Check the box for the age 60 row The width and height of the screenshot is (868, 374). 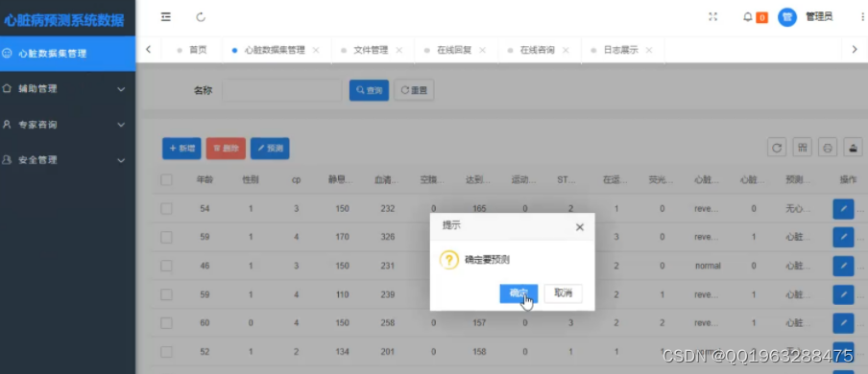click(166, 322)
